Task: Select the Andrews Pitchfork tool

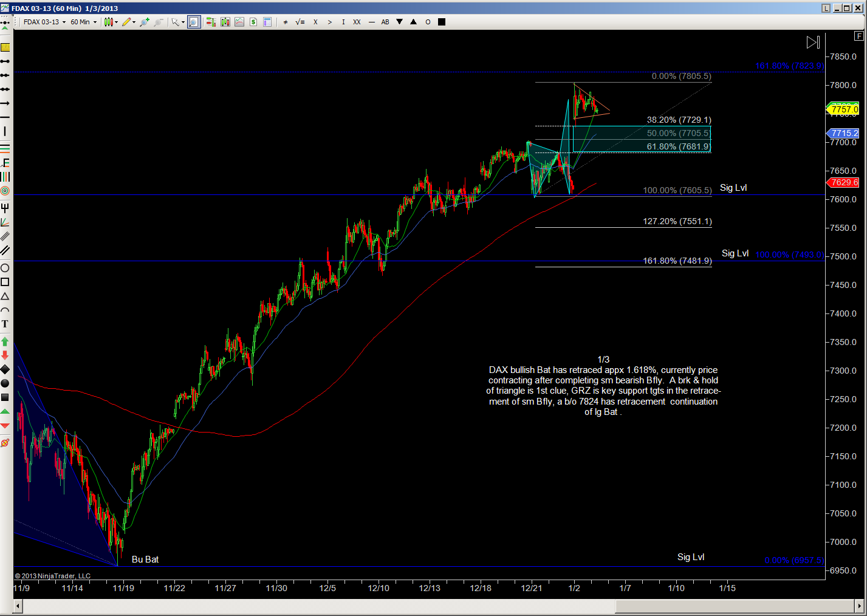Action: click(5, 208)
